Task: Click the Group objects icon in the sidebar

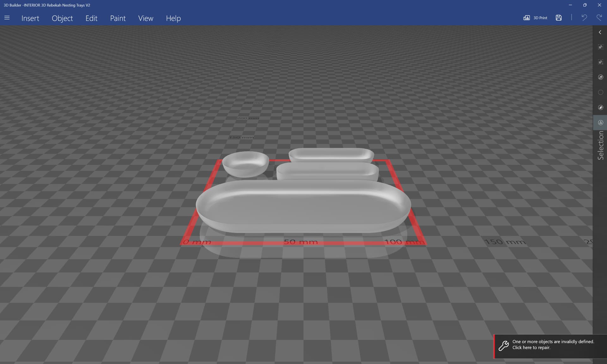Action: 600,47
